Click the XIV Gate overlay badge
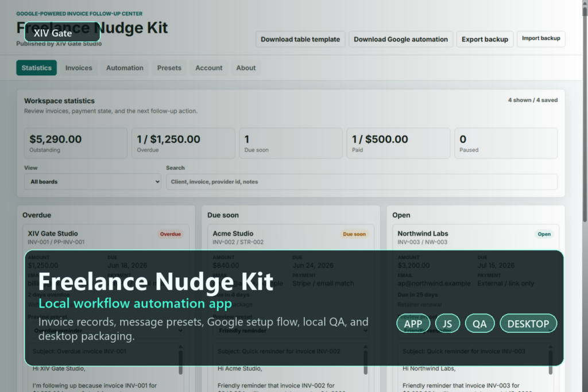 tap(62, 33)
